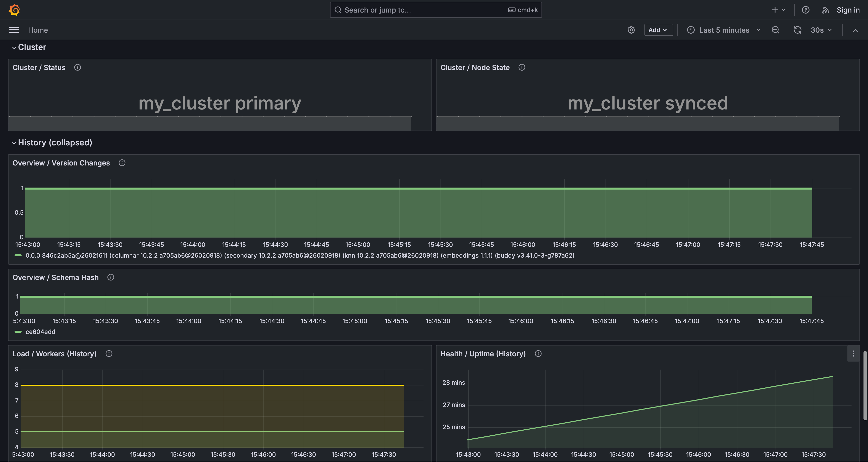868x462 pixels.
Task: Collapse the History (collapsed) row
Action: click(x=55, y=143)
